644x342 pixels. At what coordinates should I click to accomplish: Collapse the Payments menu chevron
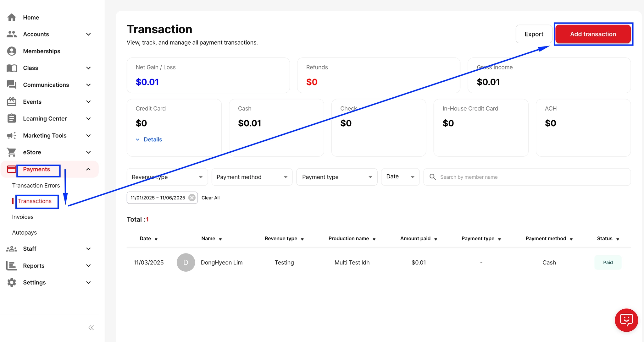pyautogui.click(x=88, y=169)
